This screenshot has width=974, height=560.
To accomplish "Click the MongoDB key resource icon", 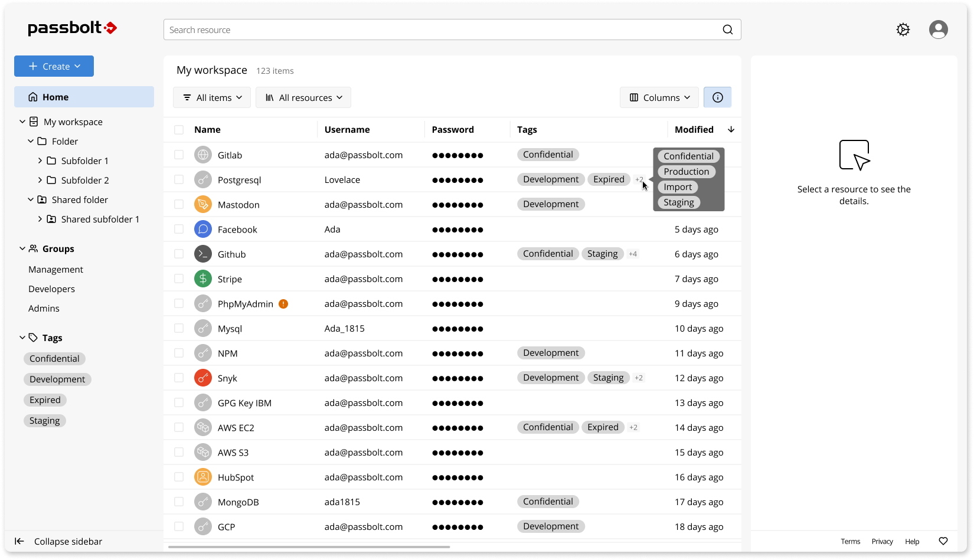I will click(x=203, y=502).
